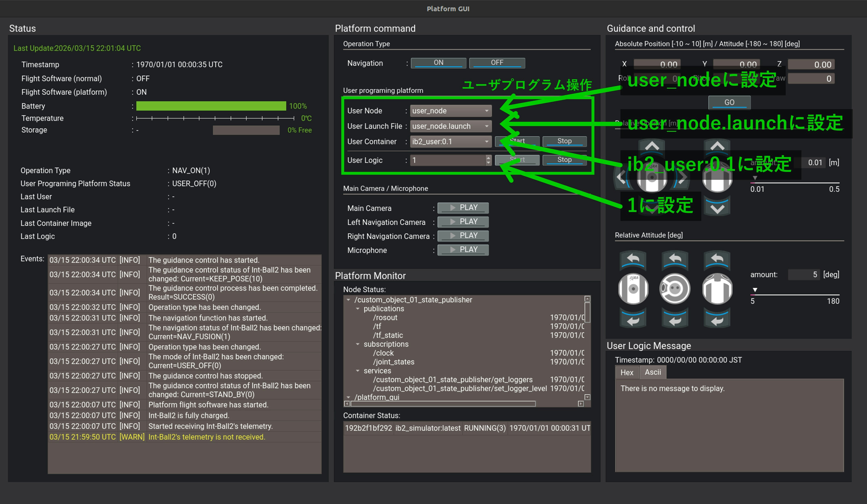Switch to the Ascii tab

tap(653, 372)
